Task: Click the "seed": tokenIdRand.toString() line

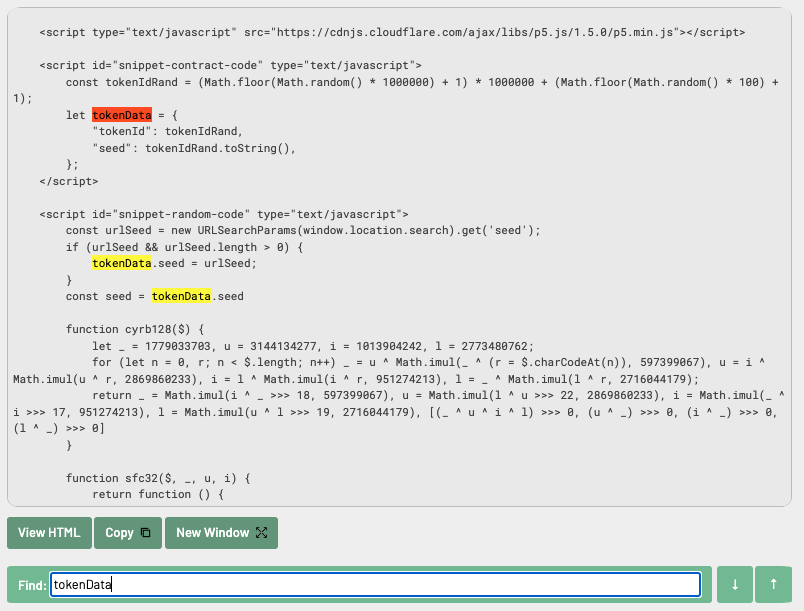Action: click(194, 148)
